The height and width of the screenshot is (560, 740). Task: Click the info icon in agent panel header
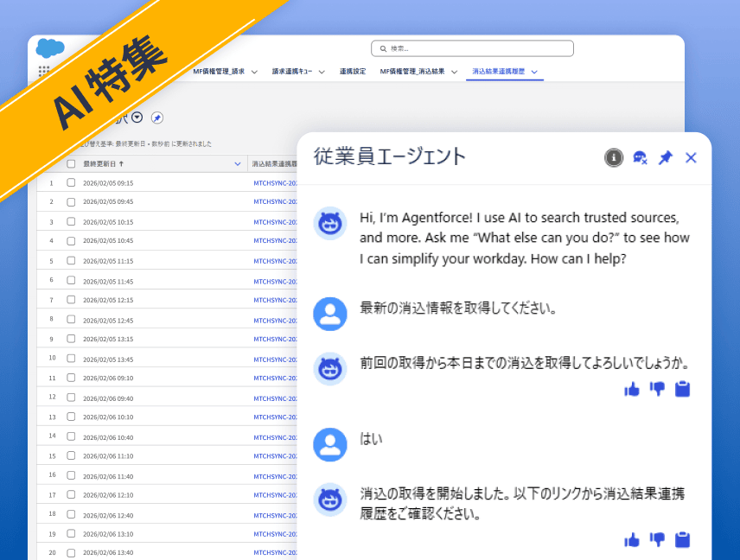tap(614, 157)
